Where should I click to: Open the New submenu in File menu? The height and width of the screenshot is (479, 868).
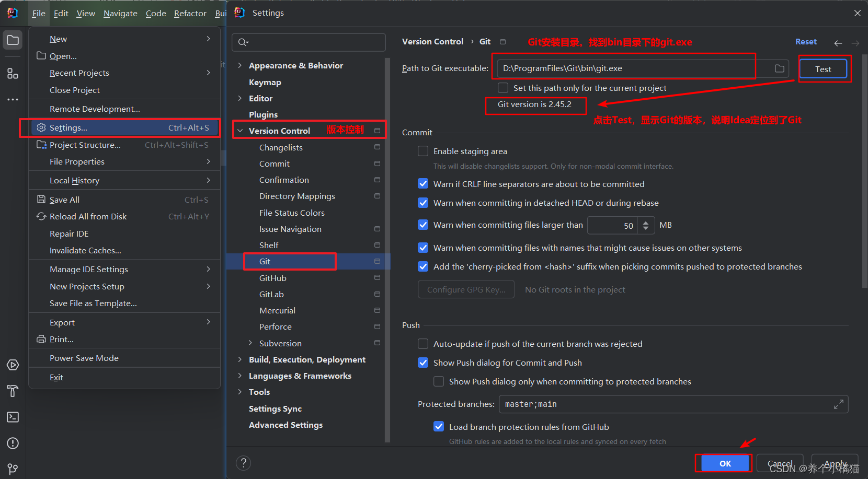click(x=124, y=39)
